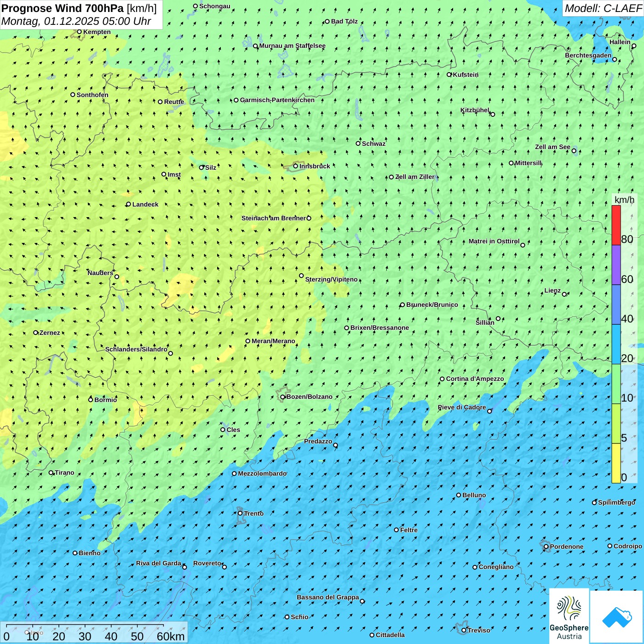This screenshot has width=644, height=644.
Task: Click the Pordenone city marker
Action: tap(546, 547)
